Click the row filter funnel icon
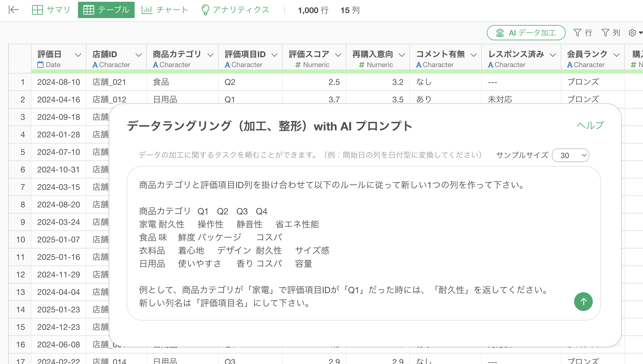 pyautogui.click(x=577, y=33)
